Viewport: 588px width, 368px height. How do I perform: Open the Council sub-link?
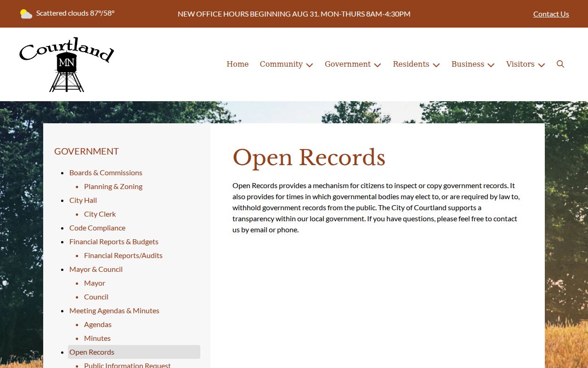[96, 297]
